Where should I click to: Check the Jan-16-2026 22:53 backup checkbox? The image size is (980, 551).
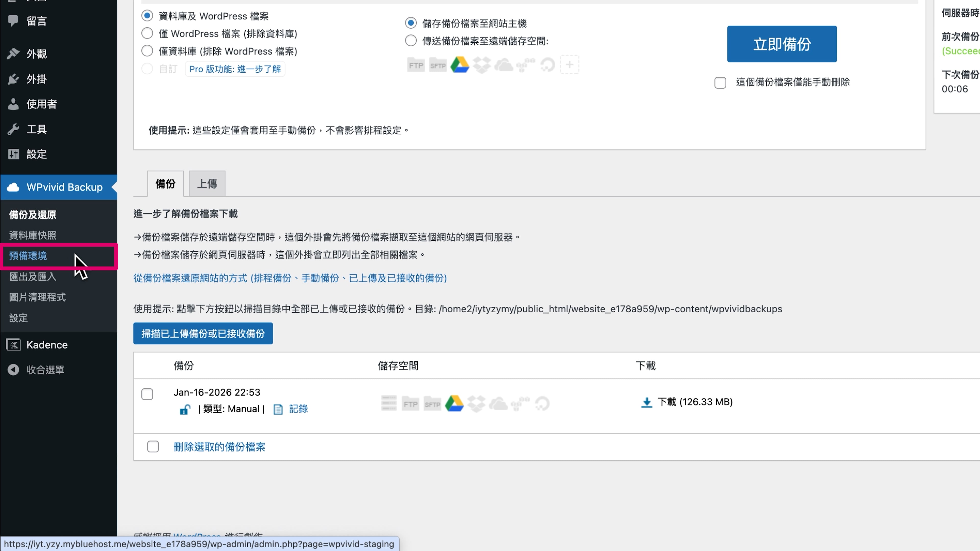pos(147,394)
